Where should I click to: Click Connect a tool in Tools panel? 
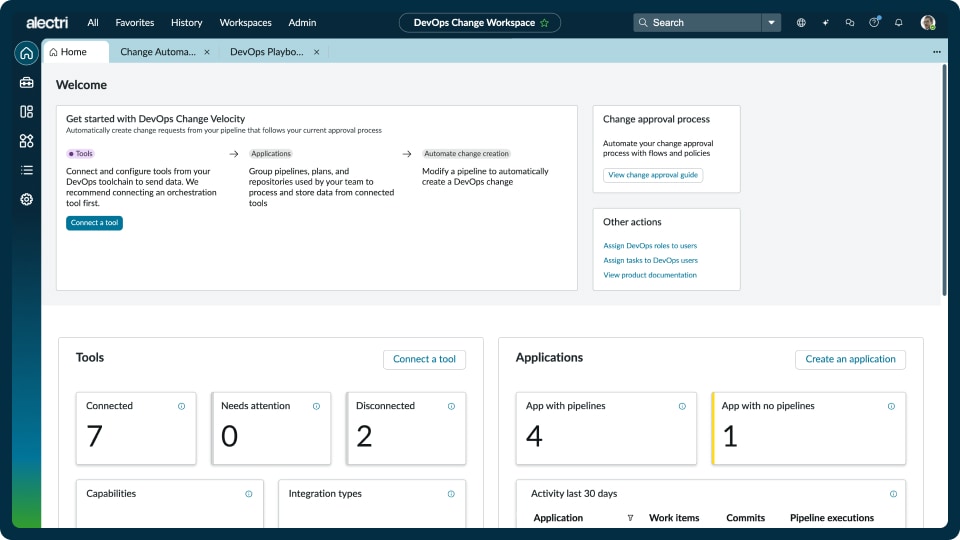pyautogui.click(x=424, y=359)
